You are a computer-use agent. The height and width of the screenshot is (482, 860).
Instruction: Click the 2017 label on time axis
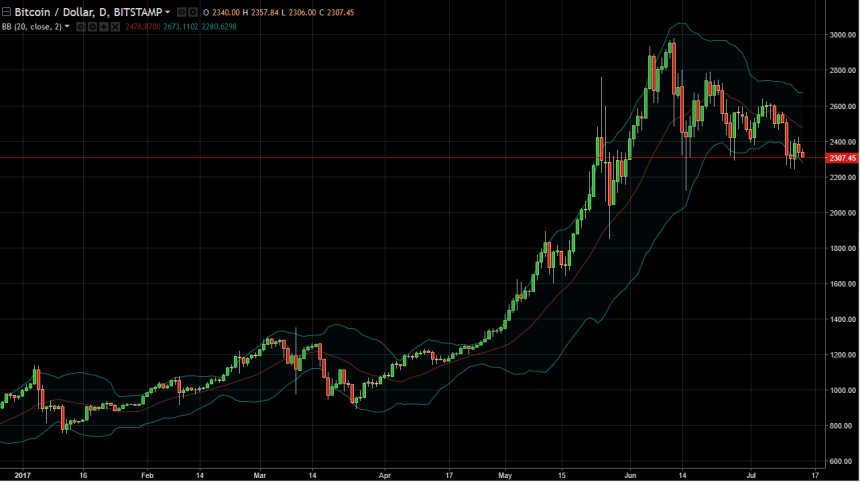22,475
